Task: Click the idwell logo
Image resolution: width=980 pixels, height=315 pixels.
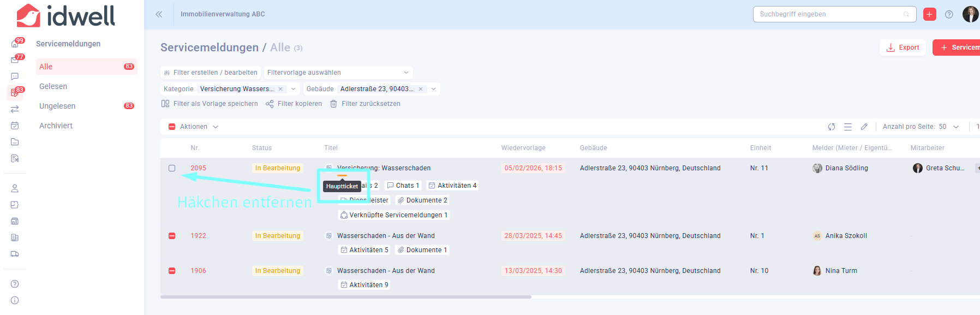Action: [66, 15]
